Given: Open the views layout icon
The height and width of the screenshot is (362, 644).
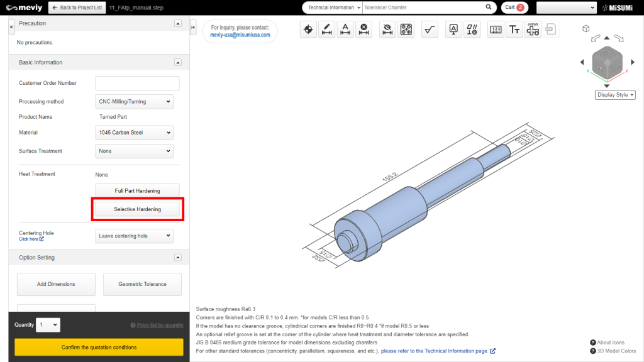Looking at the screenshot, I should pos(533,29).
